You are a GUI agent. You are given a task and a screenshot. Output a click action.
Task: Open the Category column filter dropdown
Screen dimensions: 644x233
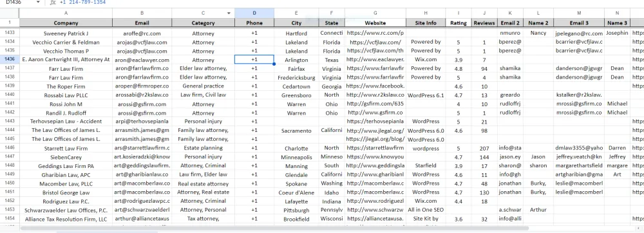click(x=229, y=13)
